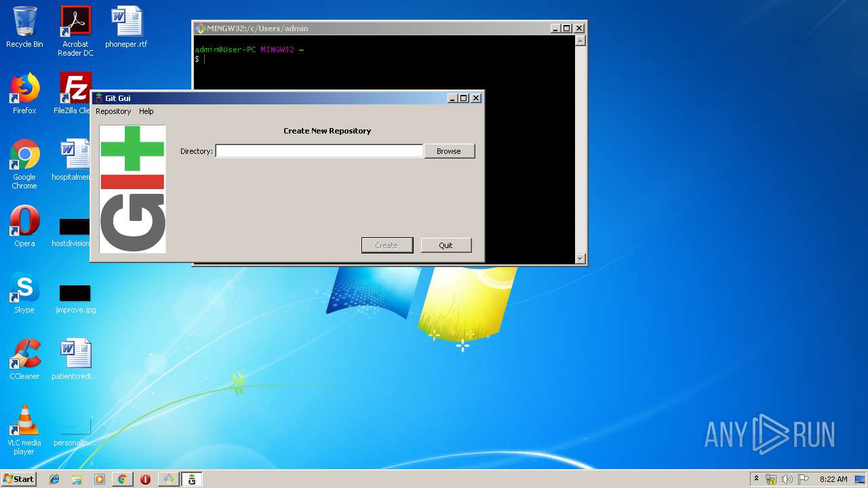868x488 pixels.
Task: Select the jimprove.jpg desktop file
Action: click(75, 298)
